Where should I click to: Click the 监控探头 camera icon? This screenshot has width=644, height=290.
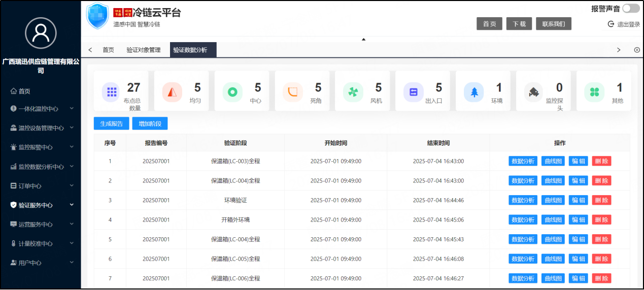point(534,92)
